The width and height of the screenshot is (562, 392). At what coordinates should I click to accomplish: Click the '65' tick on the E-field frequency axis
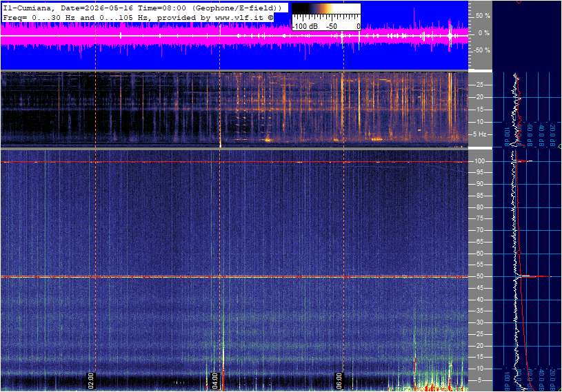(479, 242)
